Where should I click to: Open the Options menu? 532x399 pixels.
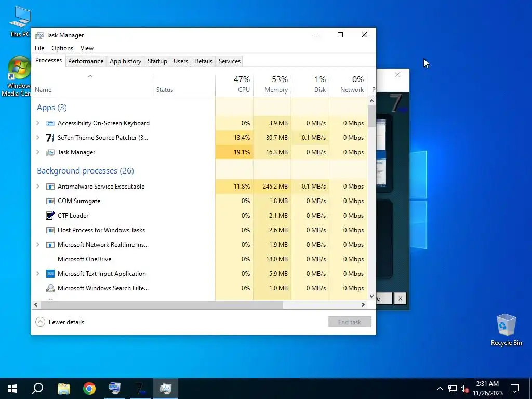[x=62, y=48]
